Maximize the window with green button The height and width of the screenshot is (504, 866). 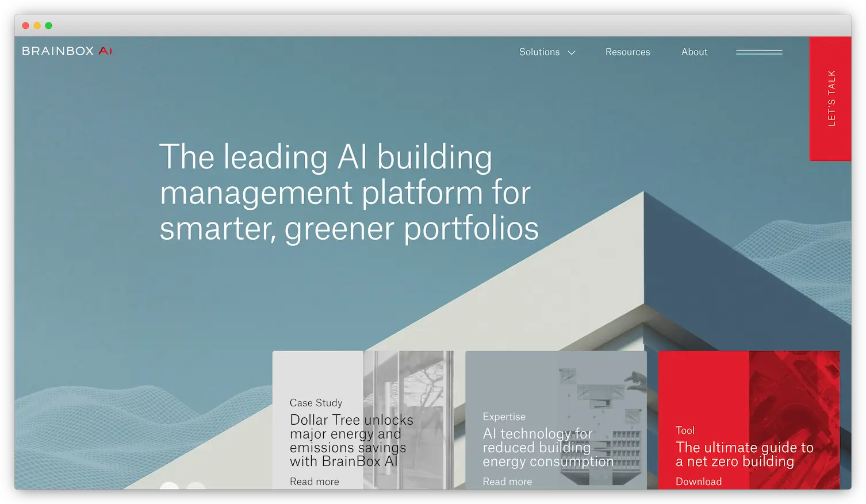[x=48, y=25]
